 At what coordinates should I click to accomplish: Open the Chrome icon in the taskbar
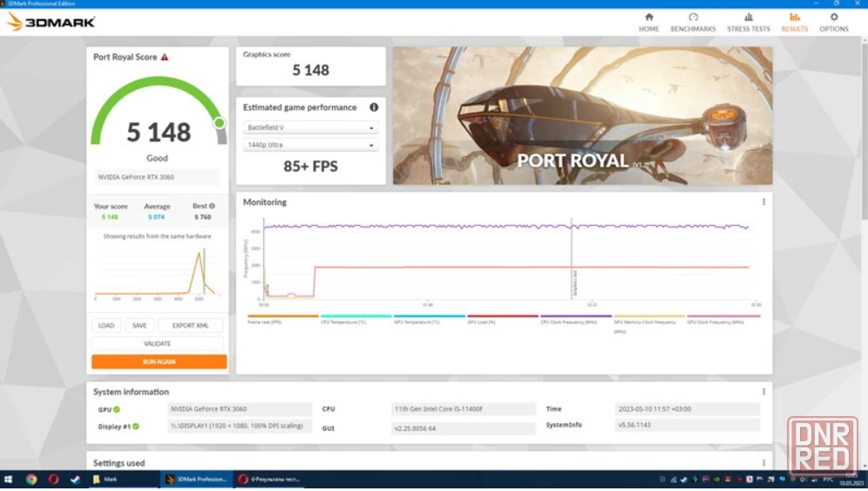[x=31, y=479]
